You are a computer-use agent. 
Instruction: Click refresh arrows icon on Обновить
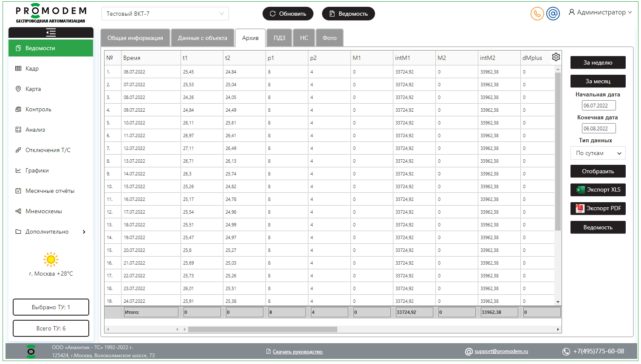click(273, 14)
